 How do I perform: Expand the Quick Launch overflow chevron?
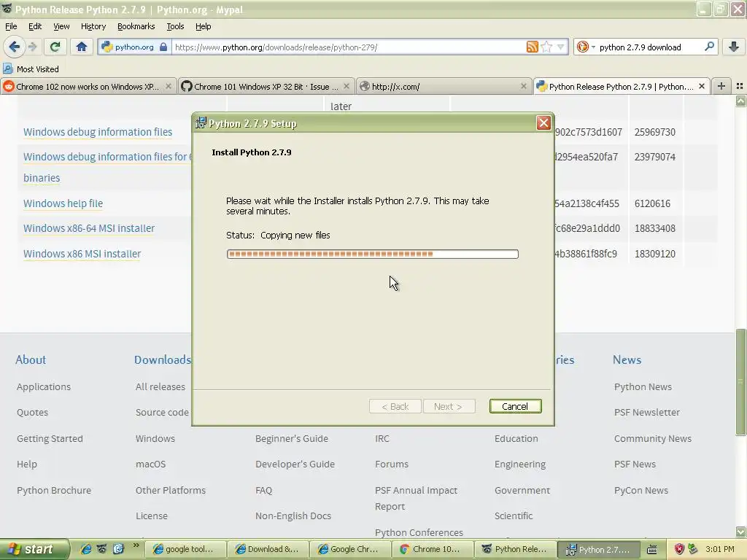point(136,545)
